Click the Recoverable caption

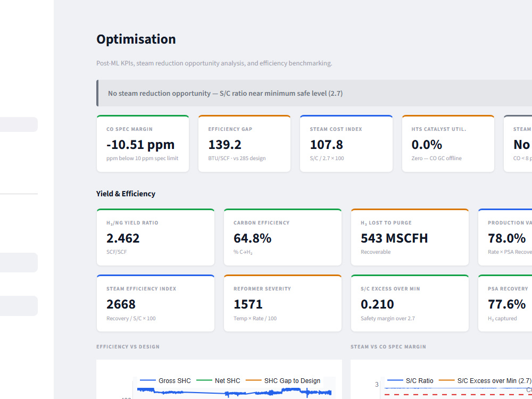coord(376,252)
